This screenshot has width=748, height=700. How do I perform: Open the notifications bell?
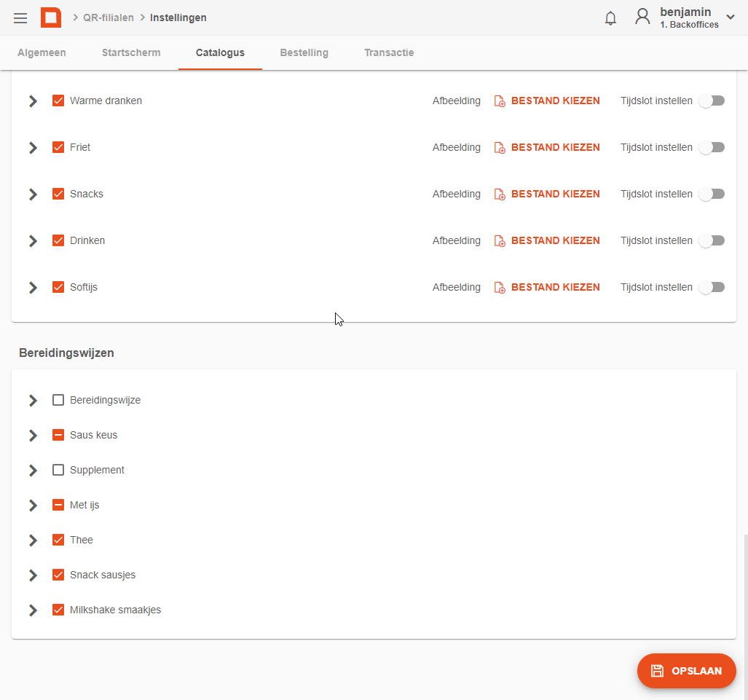point(610,18)
